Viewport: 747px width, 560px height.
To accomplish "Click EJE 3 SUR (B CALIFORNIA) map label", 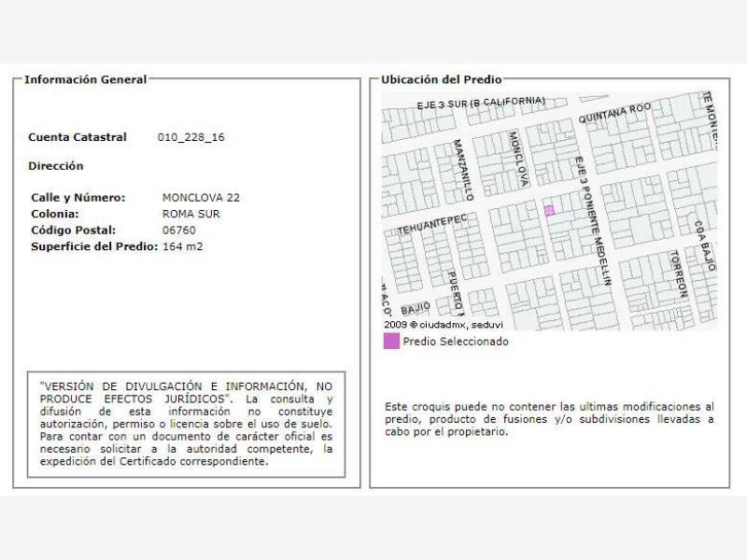I will 481,103.
